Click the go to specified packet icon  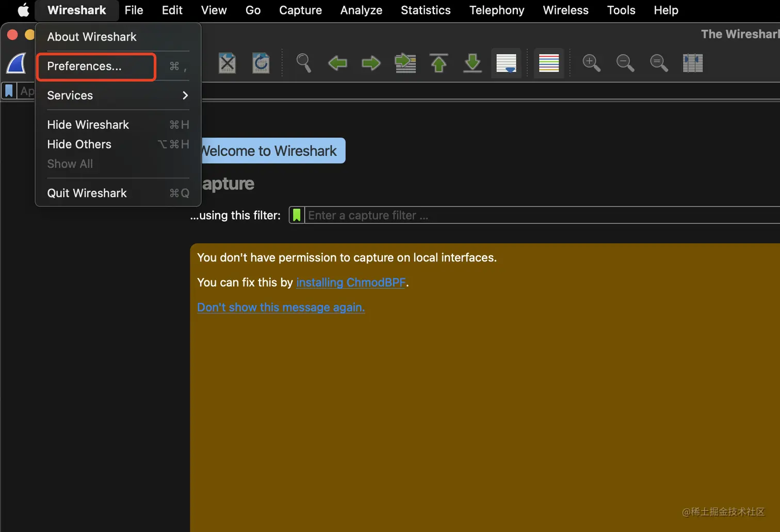(405, 63)
